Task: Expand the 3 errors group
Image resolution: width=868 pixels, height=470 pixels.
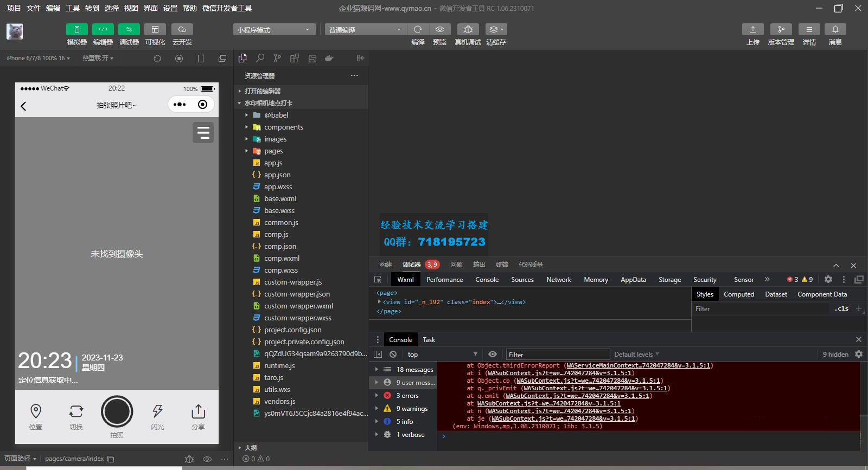Action: [403, 396]
